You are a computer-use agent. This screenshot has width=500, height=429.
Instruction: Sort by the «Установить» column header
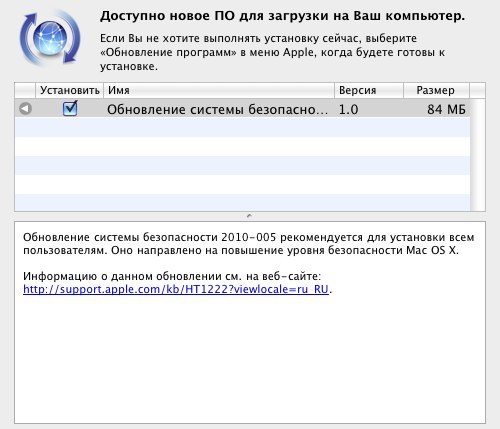69,90
